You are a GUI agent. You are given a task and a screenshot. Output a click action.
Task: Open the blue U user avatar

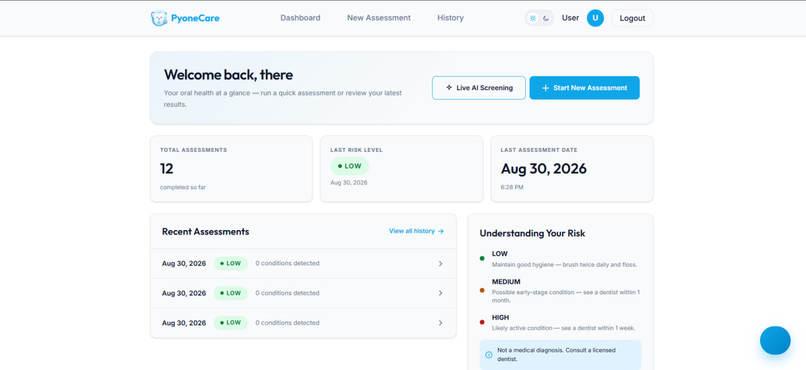(x=595, y=18)
